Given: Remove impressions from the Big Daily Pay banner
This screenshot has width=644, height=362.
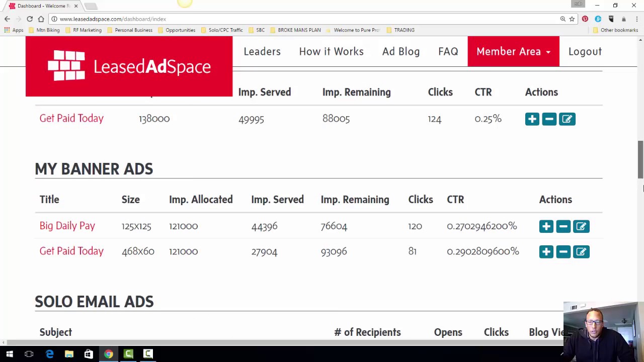Looking at the screenshot, I should click(x=563, y=226).
